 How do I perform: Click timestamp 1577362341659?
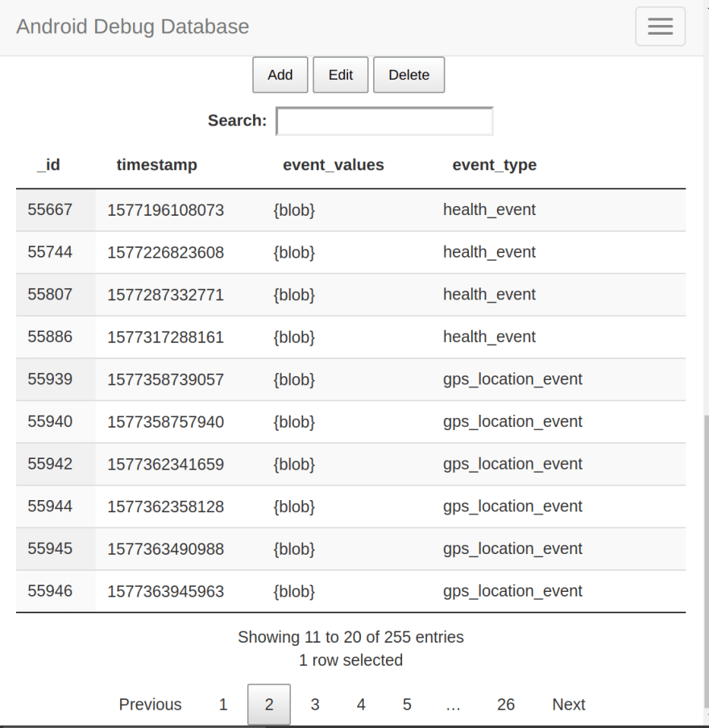tap(166, 465)
